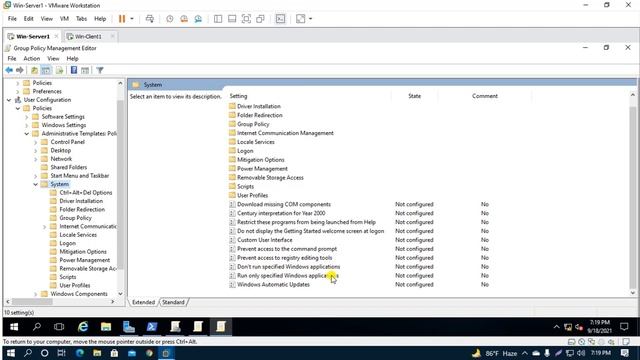The image size is (640, 360).
Task: Click the State column header
Action: tap(414, 96)
